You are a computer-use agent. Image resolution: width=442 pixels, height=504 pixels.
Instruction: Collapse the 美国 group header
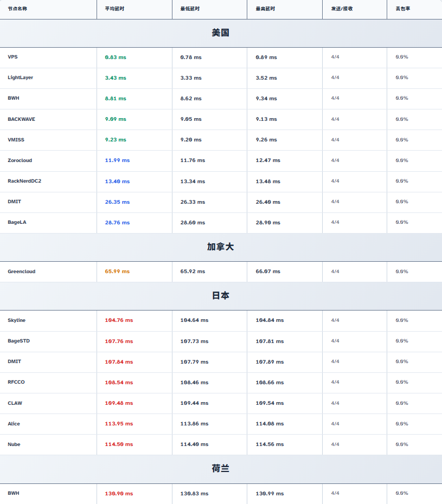[x=221, y=33]
